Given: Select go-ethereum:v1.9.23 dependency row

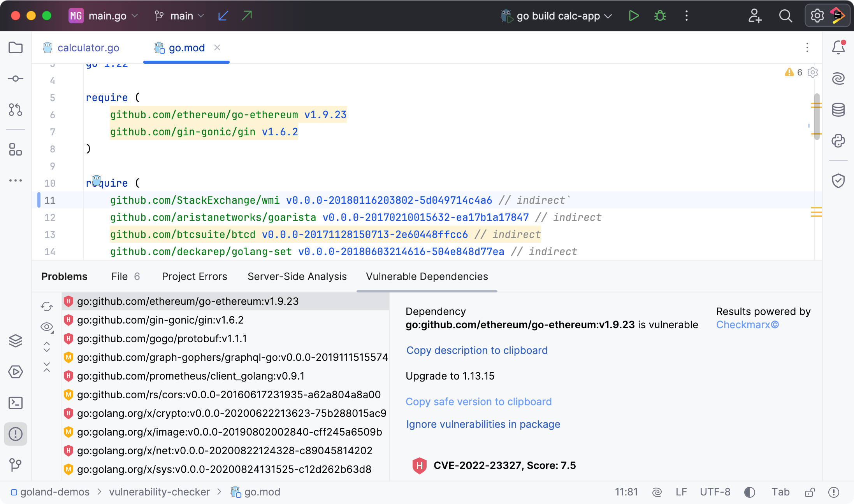Looking at the screenshot, I should point(226,301).
